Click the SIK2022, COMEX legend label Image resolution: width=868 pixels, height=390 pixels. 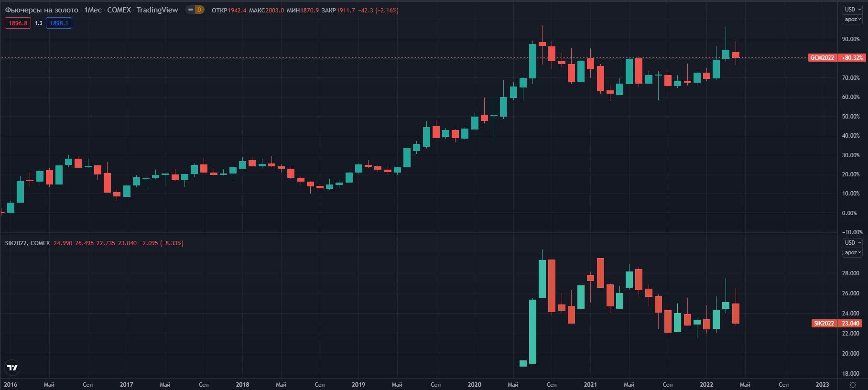coord(27,243)
